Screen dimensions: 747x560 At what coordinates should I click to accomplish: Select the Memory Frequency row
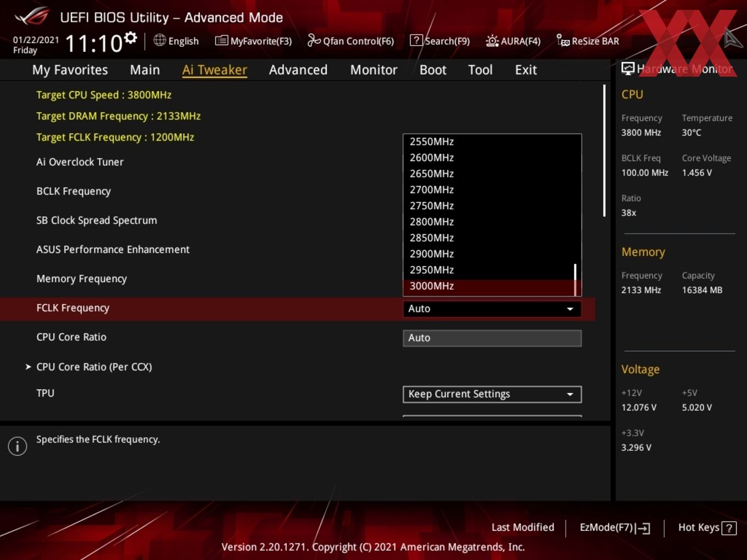pos(81,279)
